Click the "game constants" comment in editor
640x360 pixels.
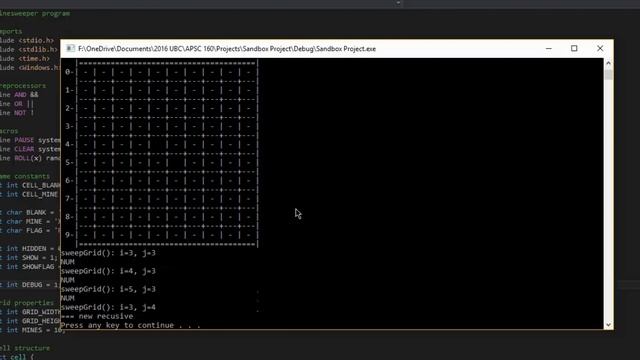click(25, 176)
